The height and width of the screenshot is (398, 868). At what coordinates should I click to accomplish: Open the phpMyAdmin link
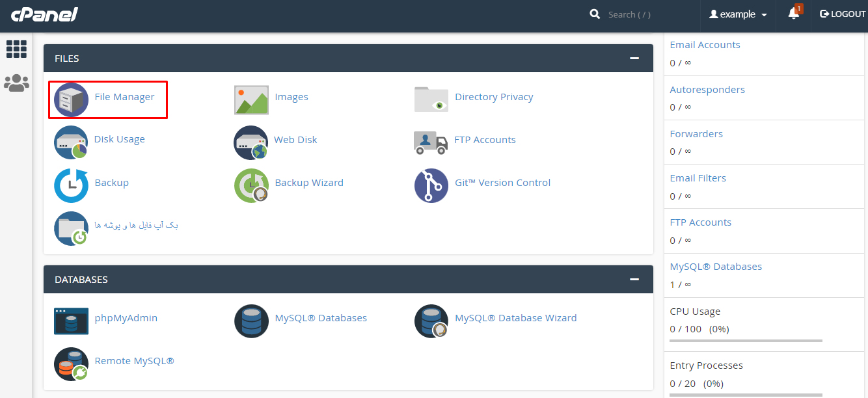coord(126,318)
